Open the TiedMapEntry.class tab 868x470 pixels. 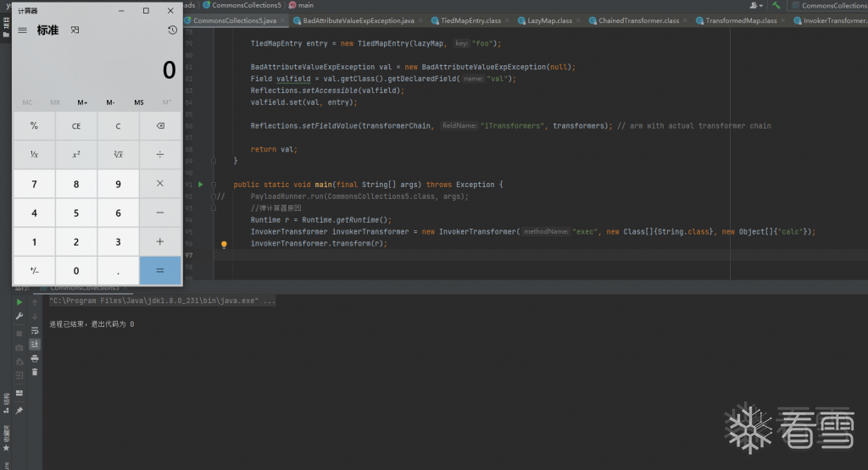coord(470,20)
